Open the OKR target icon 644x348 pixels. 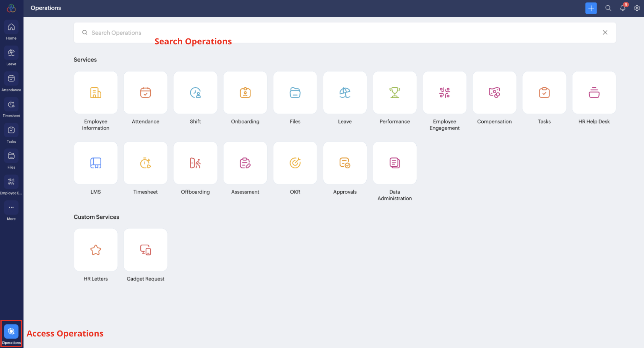[x=295, y=163]
